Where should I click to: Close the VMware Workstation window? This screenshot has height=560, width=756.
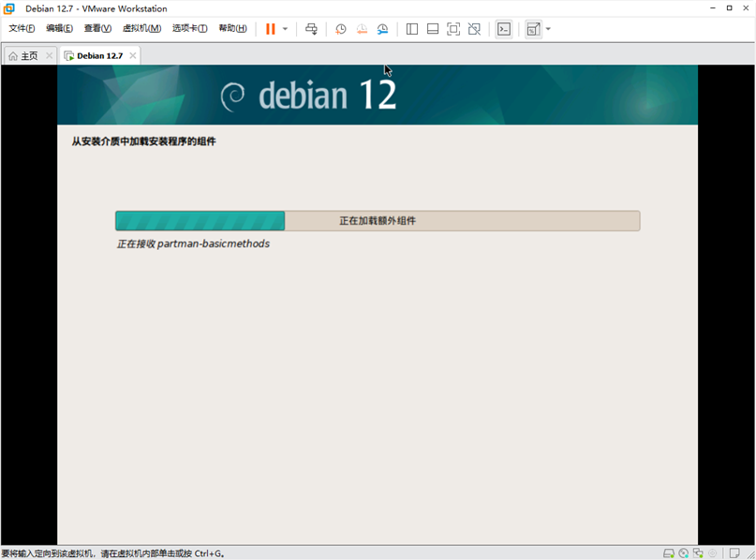coord(746,8)
